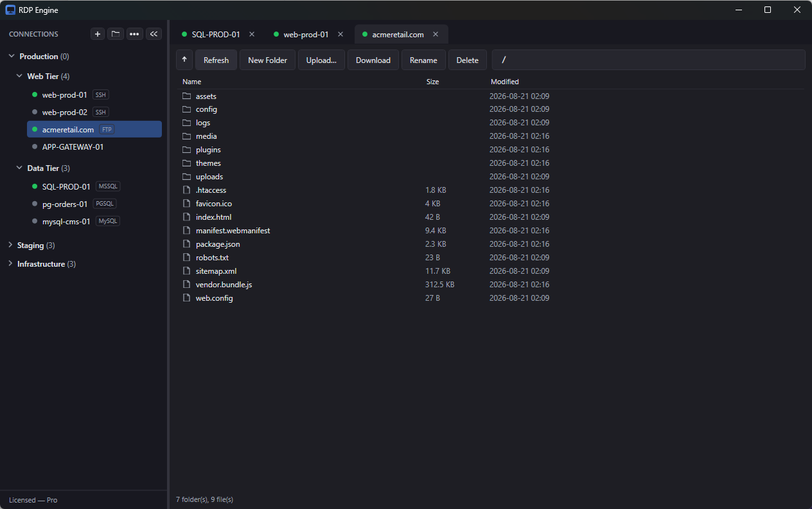
Task: Sort by the Size column header
Action: (433, 82)
